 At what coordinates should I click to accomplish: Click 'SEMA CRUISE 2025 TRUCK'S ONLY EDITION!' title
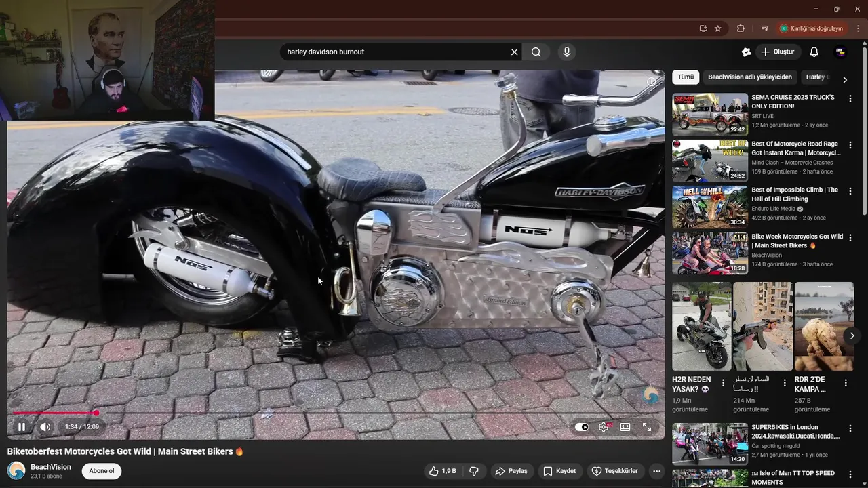(x=793, y=102)
